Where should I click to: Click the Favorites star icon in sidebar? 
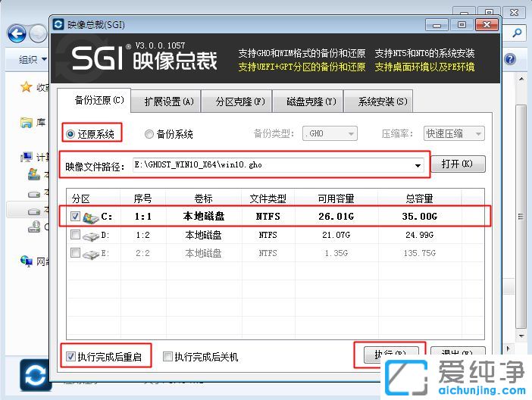pos(26,87)
